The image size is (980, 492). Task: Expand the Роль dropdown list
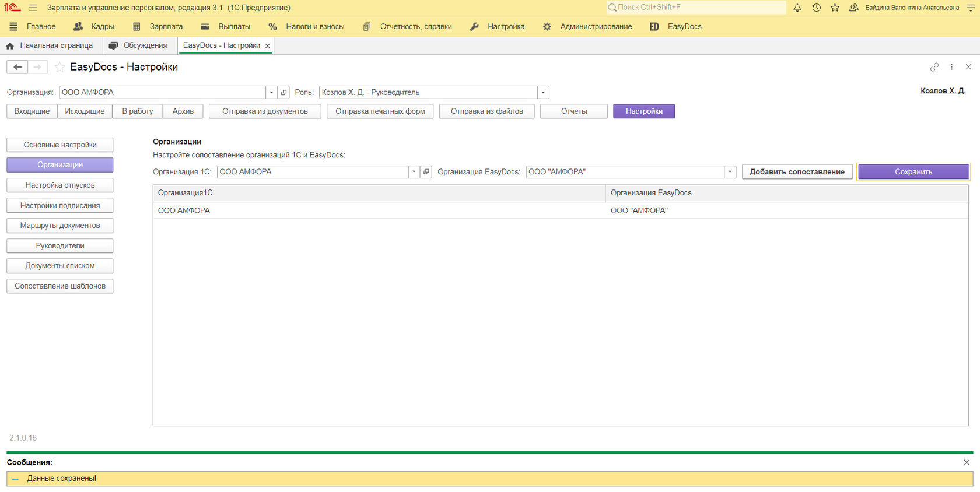543,92
